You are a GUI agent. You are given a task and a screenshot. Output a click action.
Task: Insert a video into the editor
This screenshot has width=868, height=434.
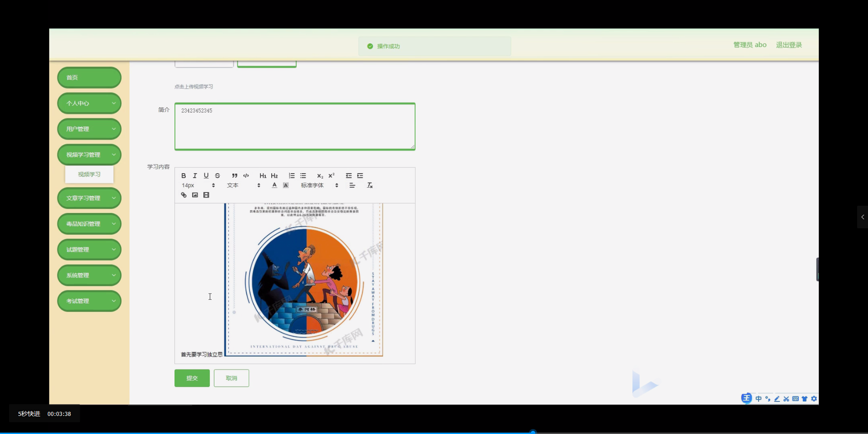click(x=206, y=195)
